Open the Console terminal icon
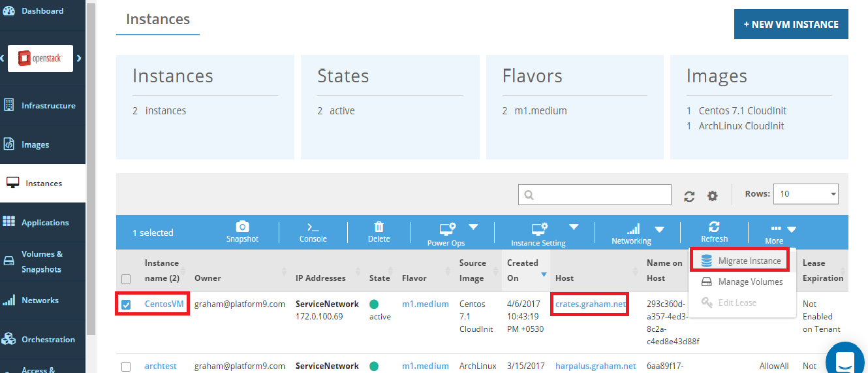Screen dimensions: 868x373 click(313, 227)
